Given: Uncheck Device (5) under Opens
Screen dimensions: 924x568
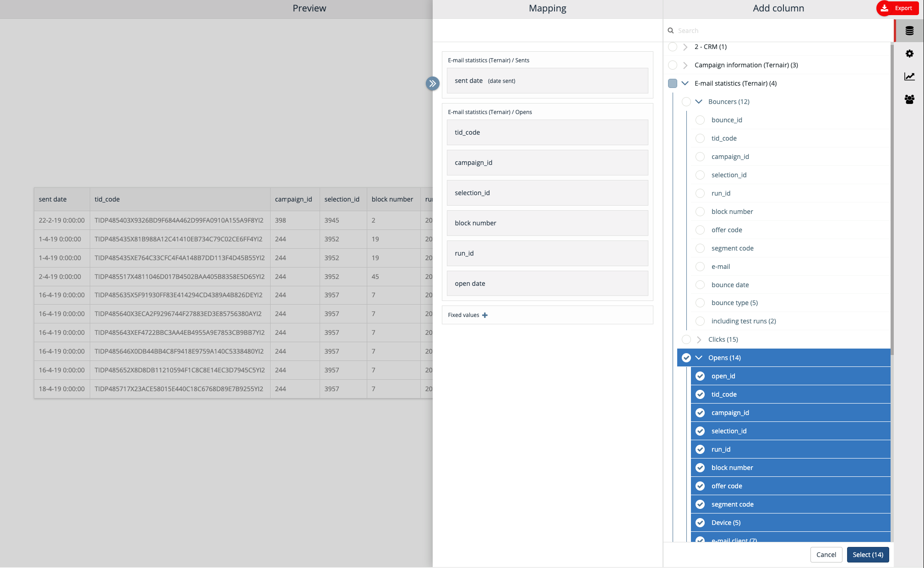Looking at the screenshot, I should point(700,523).
